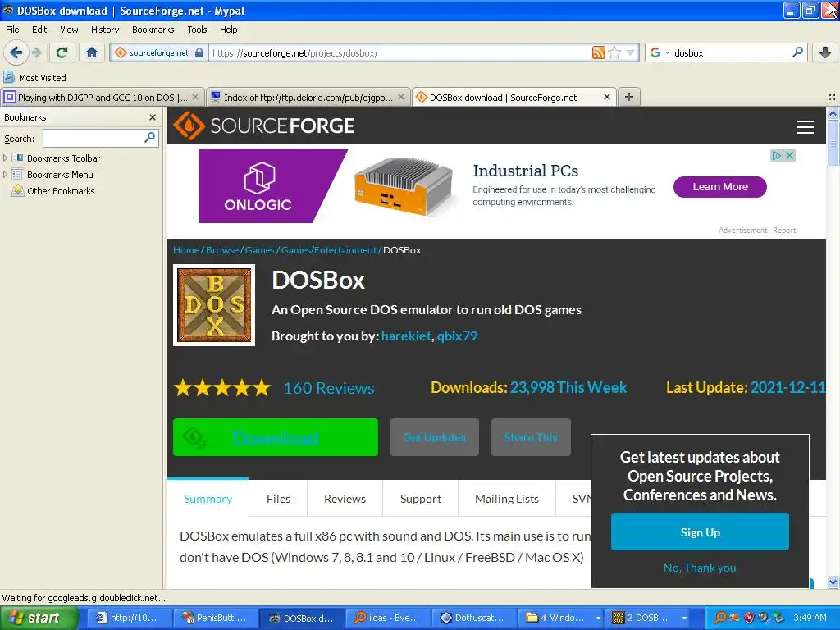
Task: Open the History menu
Action: pos(104,30)
